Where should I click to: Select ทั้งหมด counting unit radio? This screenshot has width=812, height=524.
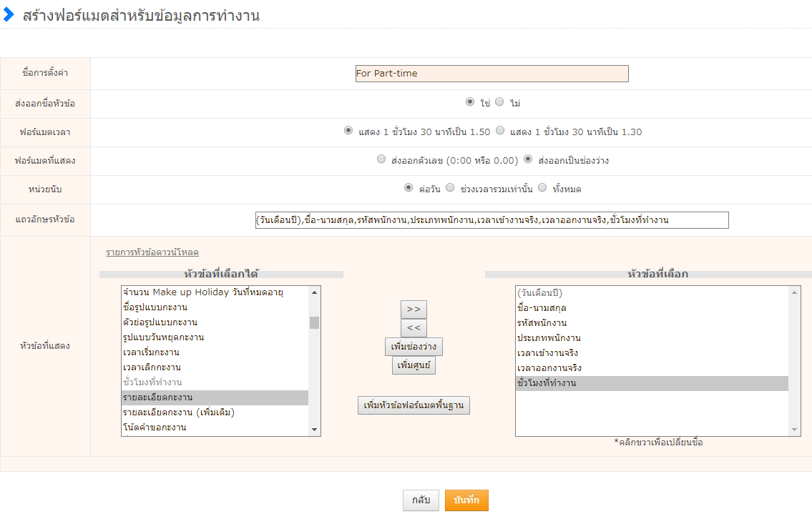point(542,188)
